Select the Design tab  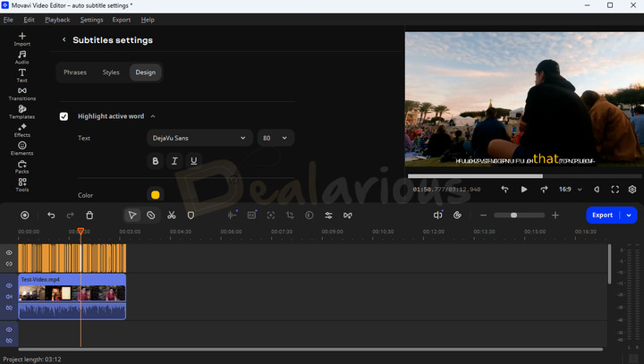click(x=146, y=72)
